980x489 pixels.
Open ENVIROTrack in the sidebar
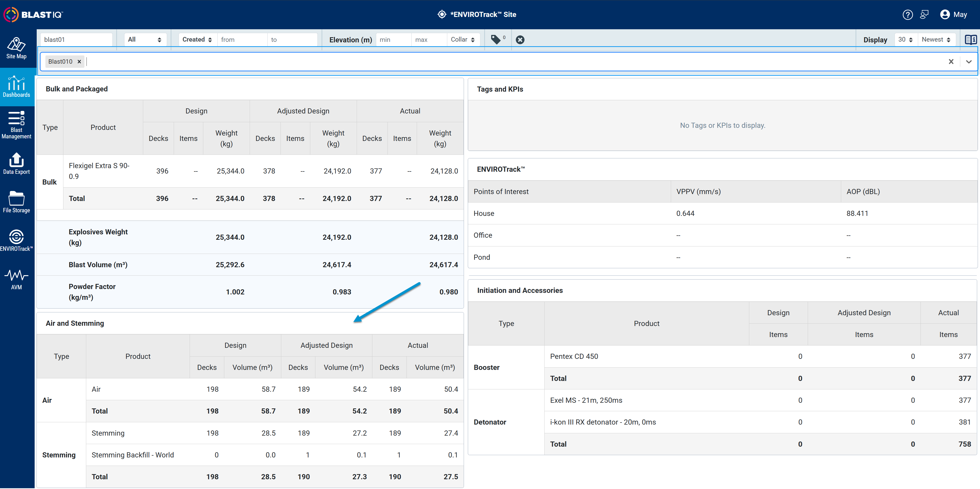click(x=16, y=241)
